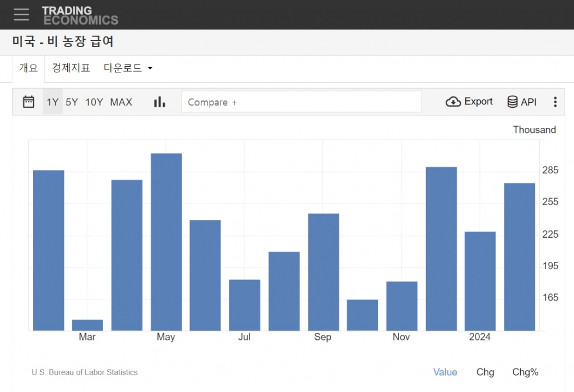Open the three-dot more options menu

555,102
